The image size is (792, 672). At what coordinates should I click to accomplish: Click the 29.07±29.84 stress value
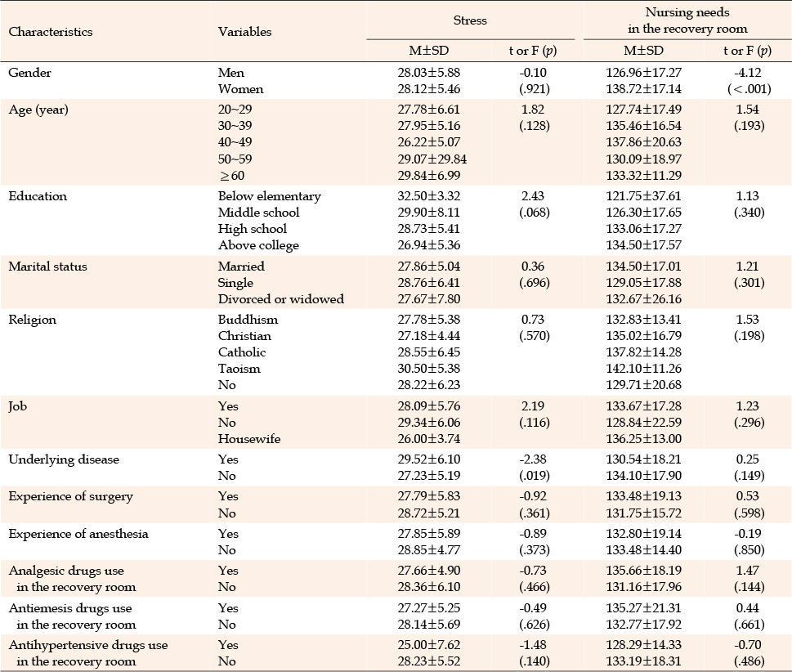click(432, 159)
